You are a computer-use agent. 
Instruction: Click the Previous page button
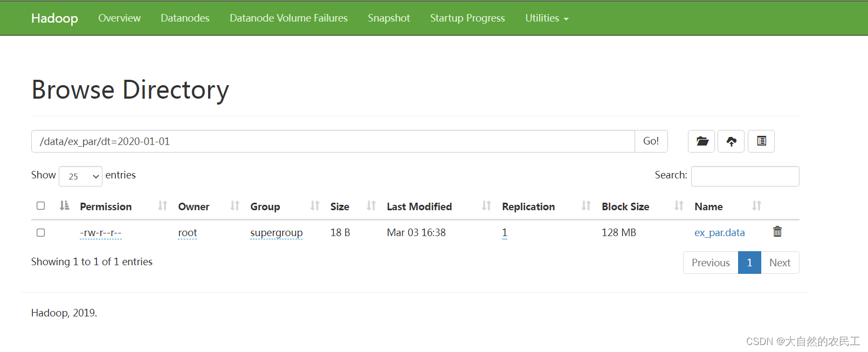tap(711, 263)
